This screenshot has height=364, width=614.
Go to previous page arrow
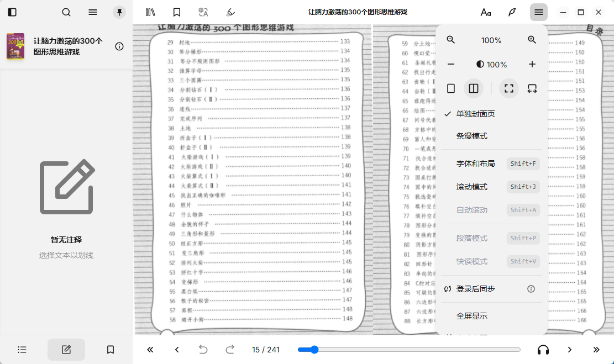pos(177,350)
